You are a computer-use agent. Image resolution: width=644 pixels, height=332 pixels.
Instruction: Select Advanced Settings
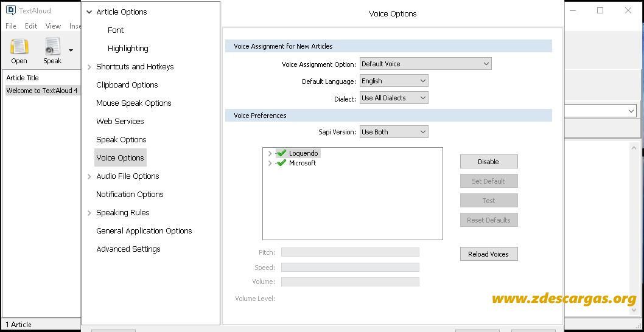(x=128, y=249)
